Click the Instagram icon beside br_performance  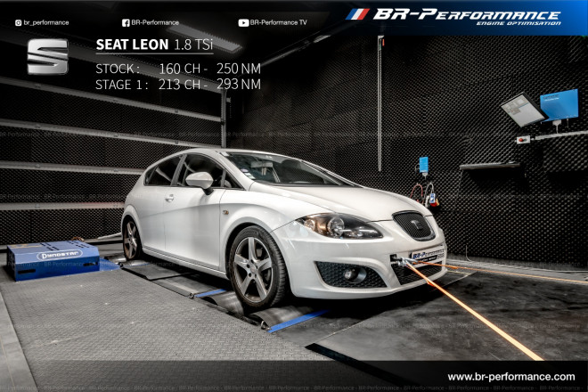point(18,22)
